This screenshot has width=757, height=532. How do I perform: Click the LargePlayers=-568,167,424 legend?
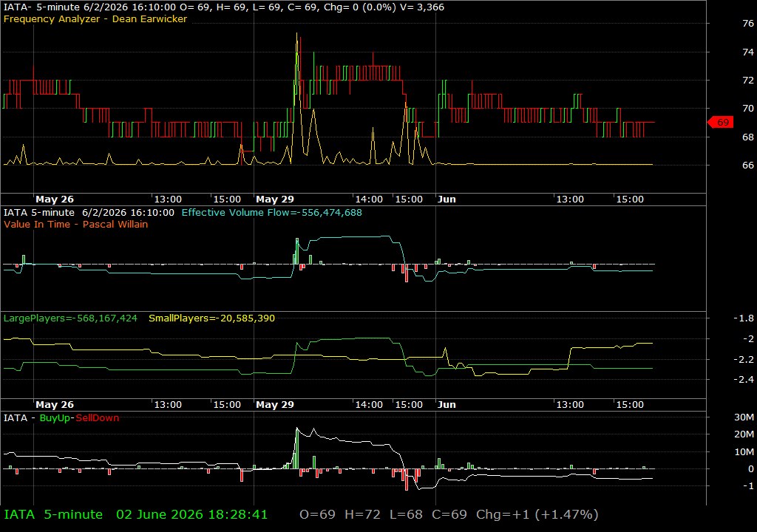[x=70, y=318]
